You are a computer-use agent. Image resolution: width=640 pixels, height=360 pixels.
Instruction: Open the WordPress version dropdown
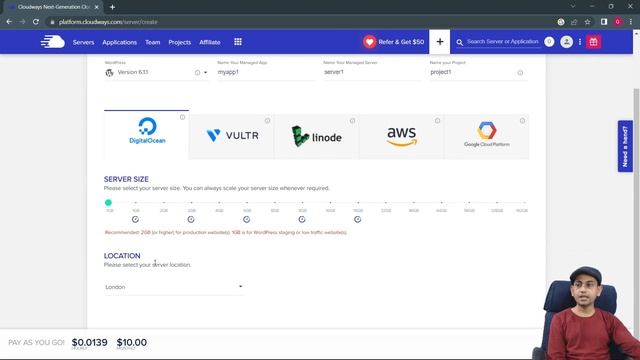click(x=205, y=73)
